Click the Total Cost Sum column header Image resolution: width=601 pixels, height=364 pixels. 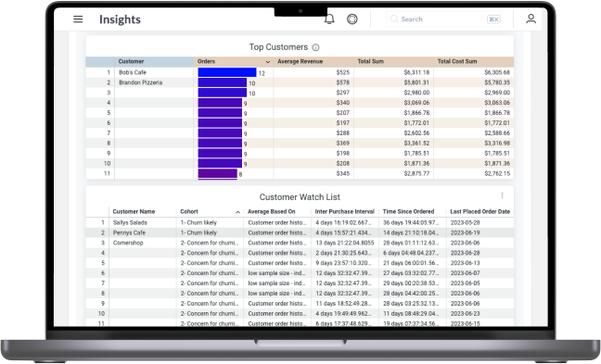coord(457,62)
